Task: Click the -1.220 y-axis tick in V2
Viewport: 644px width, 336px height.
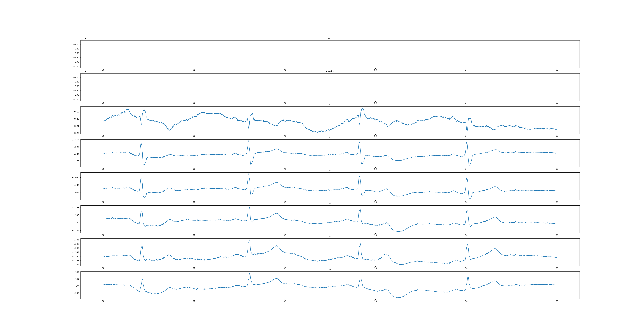Action: click(x=76, y=140)
